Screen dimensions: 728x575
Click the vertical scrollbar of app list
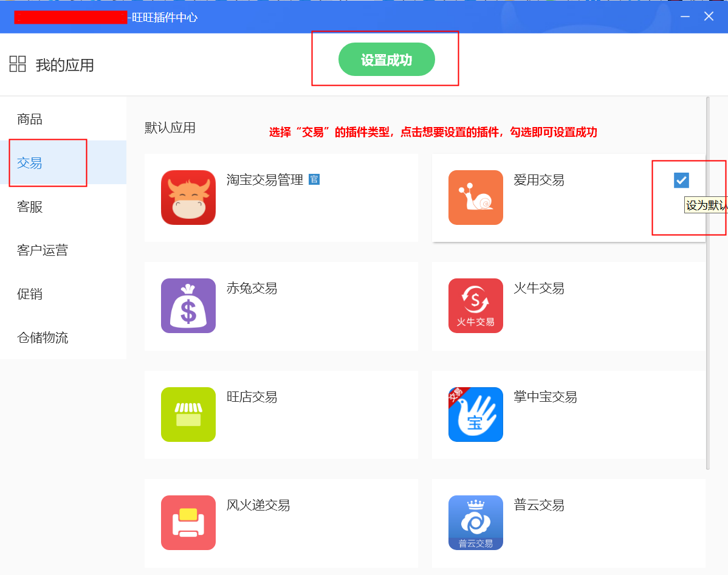pos(708,283)
